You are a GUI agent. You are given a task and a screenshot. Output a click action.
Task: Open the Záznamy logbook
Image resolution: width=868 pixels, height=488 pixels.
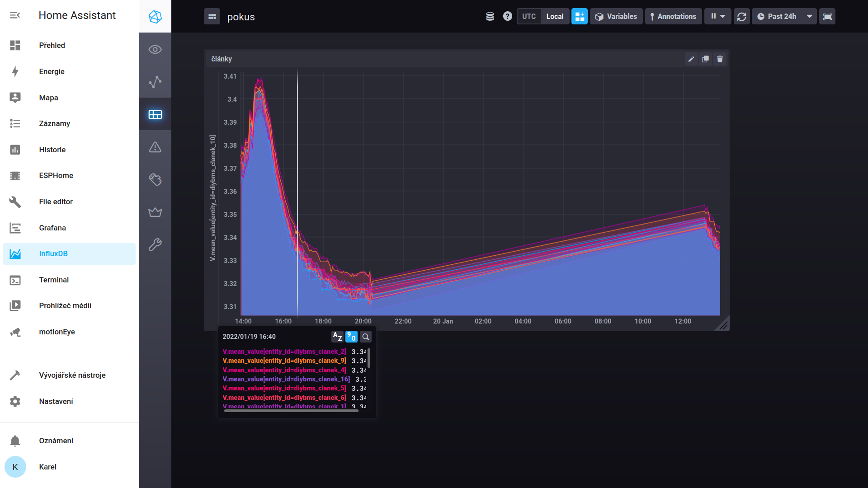(69, 123)
